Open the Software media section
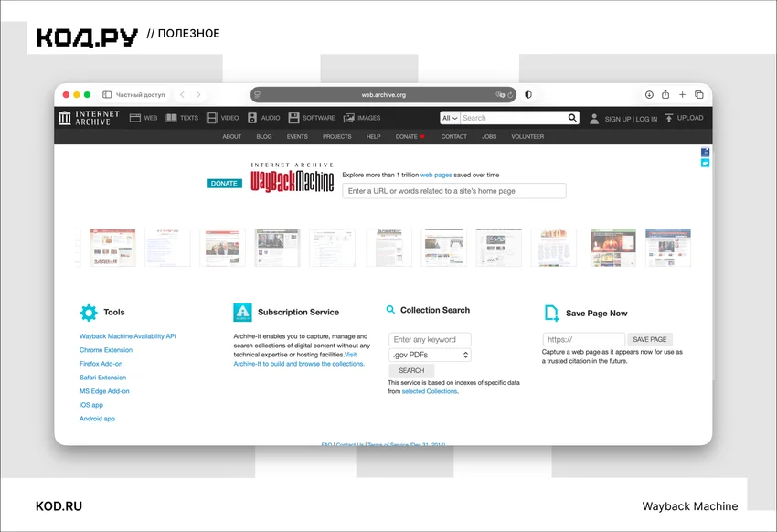The height and width of the screenshot is (532, 777). 312,118
